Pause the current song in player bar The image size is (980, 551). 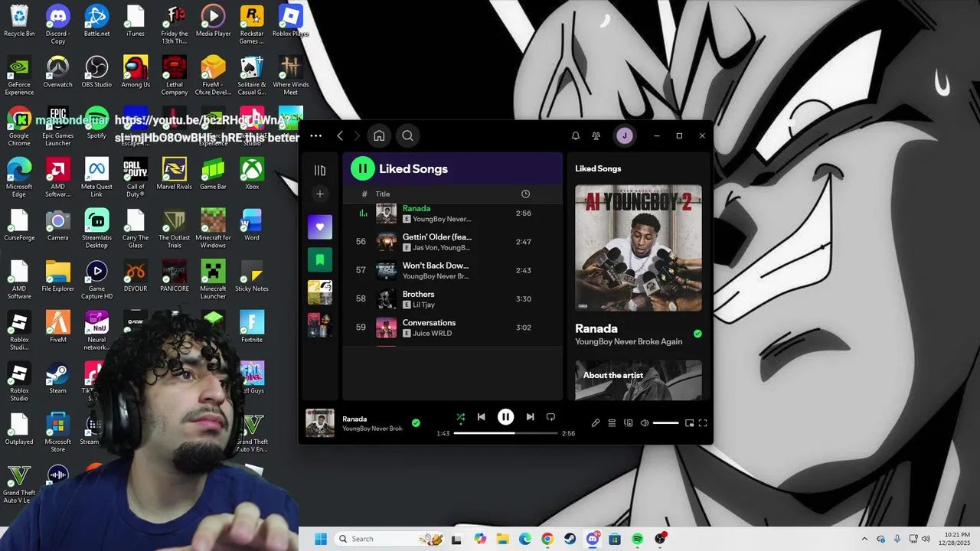pyautogui.click(x=505, y=417)
